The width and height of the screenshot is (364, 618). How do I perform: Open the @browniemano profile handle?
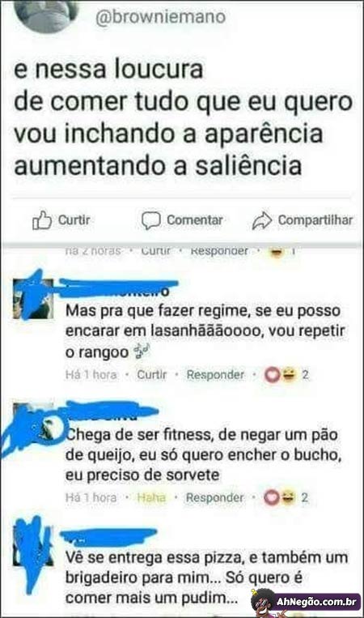click(160, 17)
